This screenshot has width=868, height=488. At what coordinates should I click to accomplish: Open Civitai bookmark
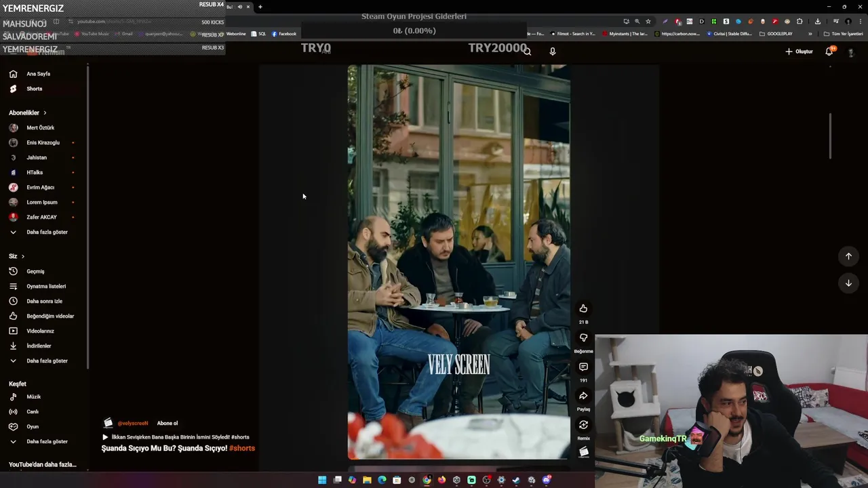(730, 34)
